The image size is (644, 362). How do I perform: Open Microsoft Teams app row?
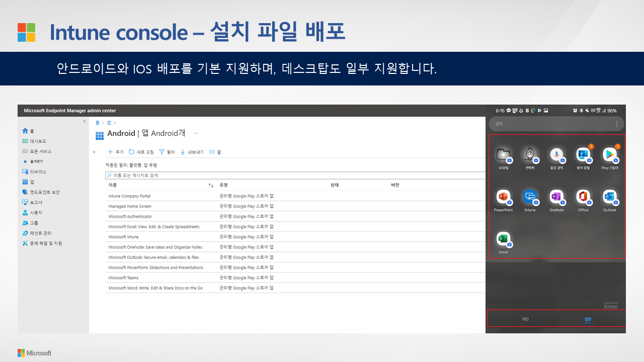point(295,278)
